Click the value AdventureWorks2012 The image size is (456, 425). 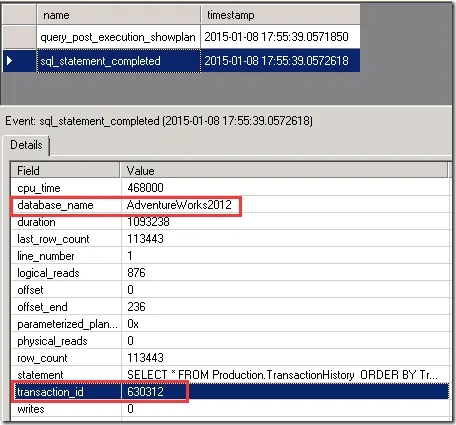pyautogui.click(x=179, y=205)
